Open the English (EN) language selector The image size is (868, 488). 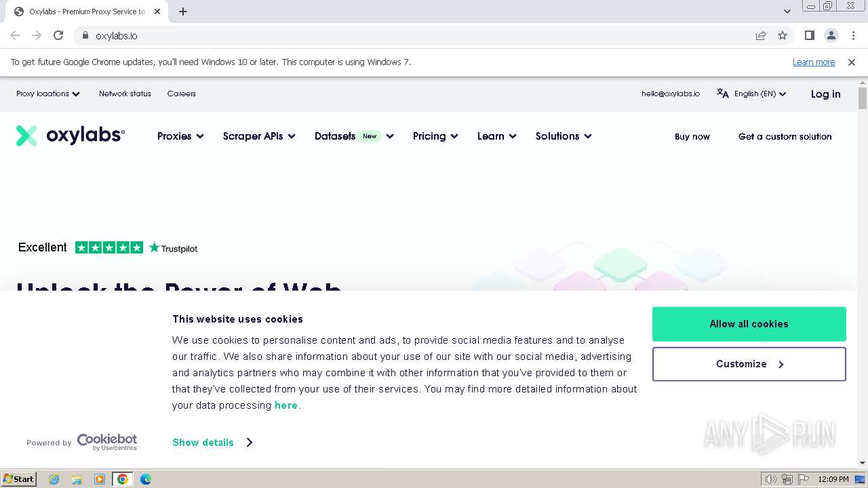[x=760, y=94]
